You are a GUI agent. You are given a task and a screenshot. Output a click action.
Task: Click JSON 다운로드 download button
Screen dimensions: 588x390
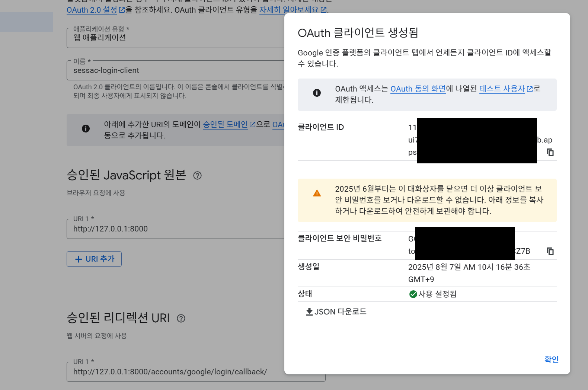(336, 311)
